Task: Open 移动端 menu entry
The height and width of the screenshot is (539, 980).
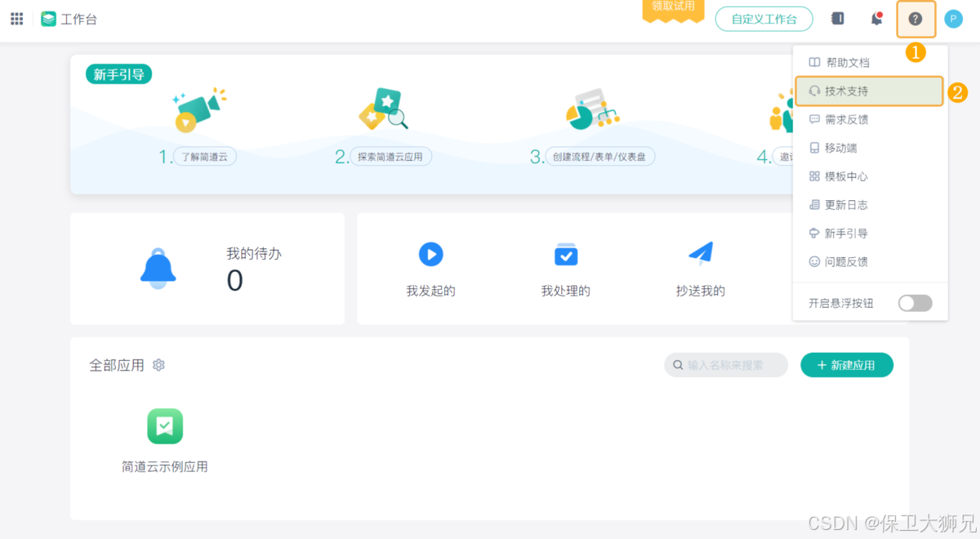Action: 870,148
